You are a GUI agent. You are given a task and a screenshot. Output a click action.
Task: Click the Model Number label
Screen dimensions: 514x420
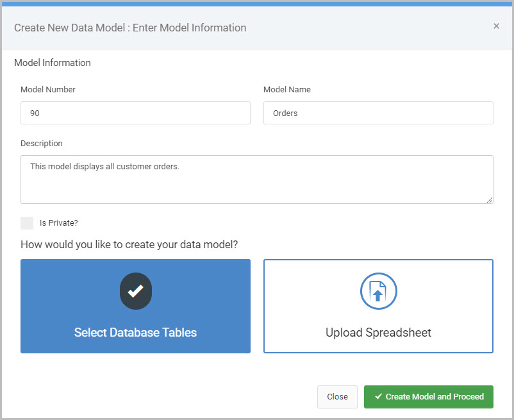48,90
